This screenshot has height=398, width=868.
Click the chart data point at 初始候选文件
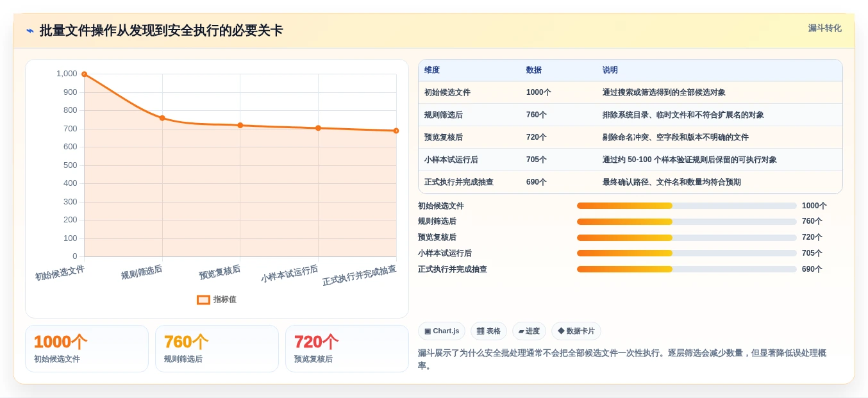click(84, 74)
